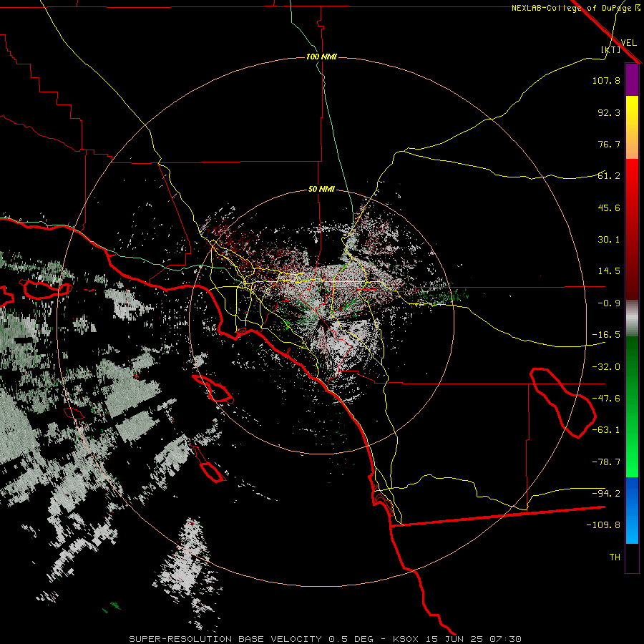The width and height of the screenshot is (644, 644).
Task: Select the -32.0 legend value
Action: [x=606, y=367]
